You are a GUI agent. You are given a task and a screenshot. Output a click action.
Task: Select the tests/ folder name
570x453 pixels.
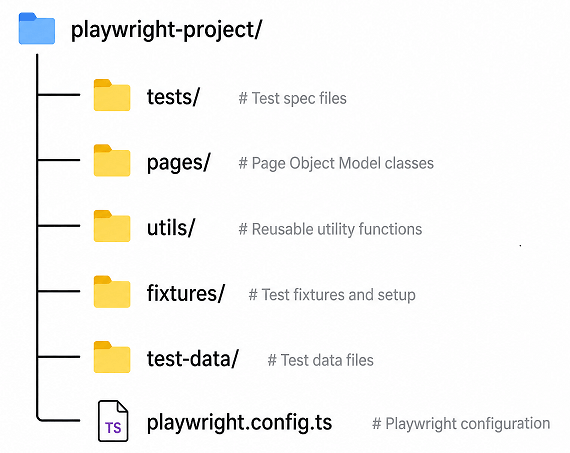point(173,97)
